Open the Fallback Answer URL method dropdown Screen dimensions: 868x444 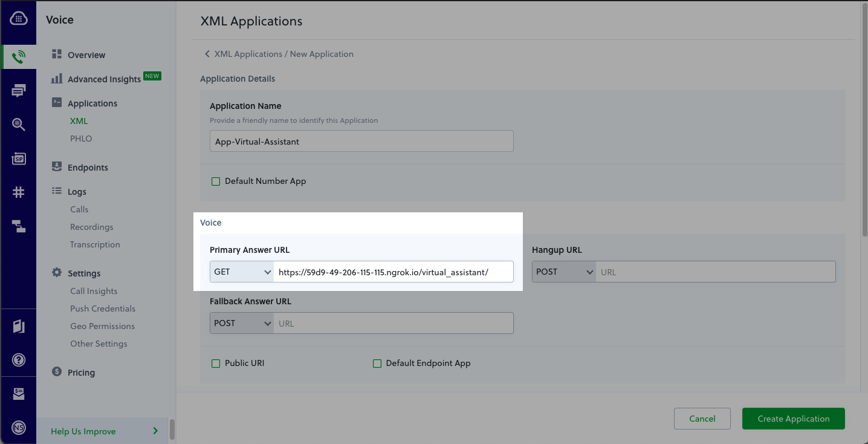(x=241, y=322)
